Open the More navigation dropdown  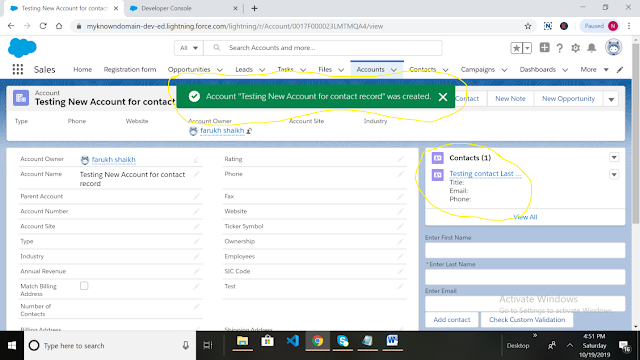click(x=594, y=69)
